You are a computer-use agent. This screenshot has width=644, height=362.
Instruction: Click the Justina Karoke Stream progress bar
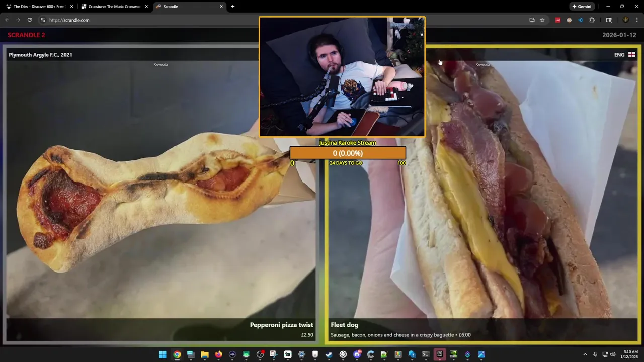tap(348, 153)
